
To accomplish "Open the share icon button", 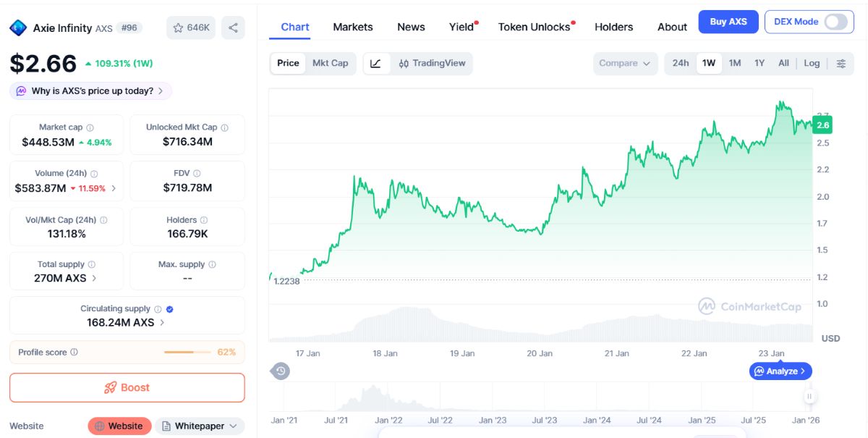I will (233, 28).
